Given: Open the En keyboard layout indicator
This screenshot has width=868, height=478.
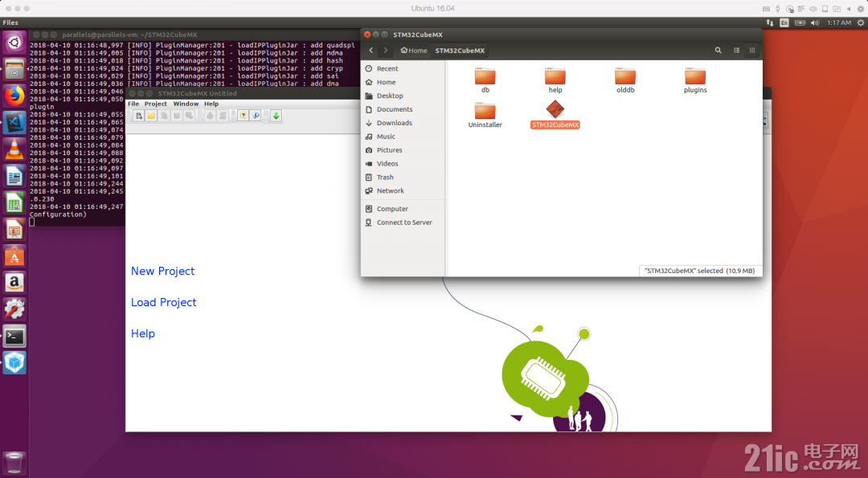Looking at the screenshot, I should coord(784,22).
